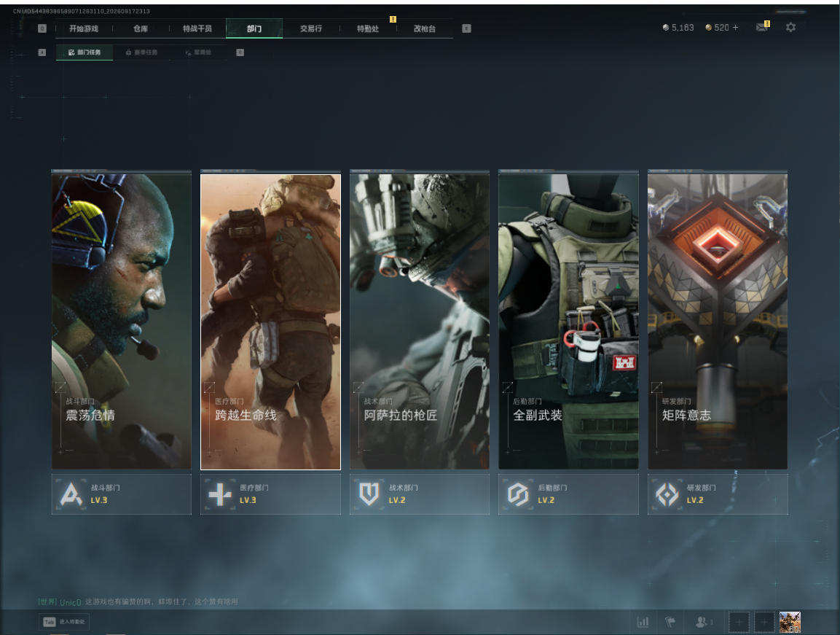Switch to the 特战干员 tab
840x635 pixels.
pyautogui.click(x=197, y=28)
